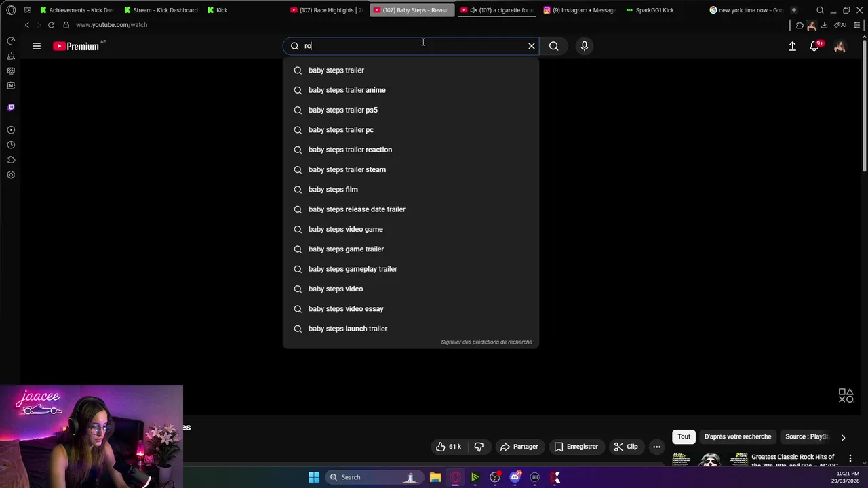Open browser tab search magnifier
Screen dimensions: 868x488
820,10
